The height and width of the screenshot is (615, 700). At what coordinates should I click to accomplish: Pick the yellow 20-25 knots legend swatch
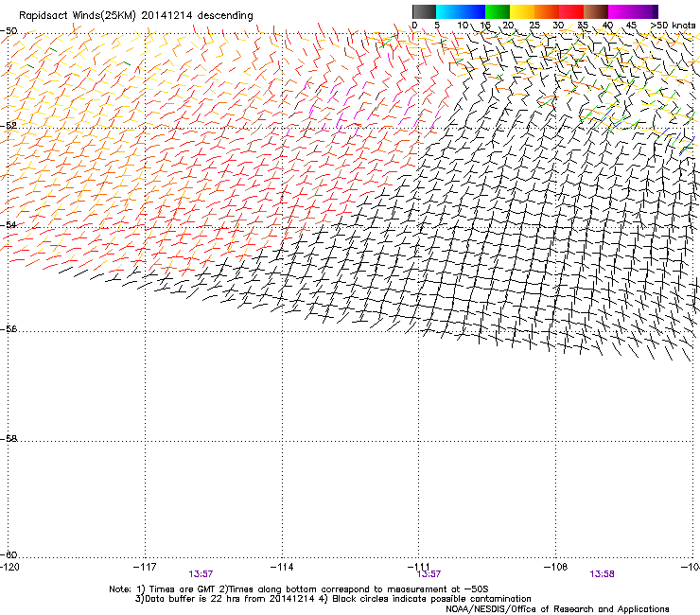point(522,11)
